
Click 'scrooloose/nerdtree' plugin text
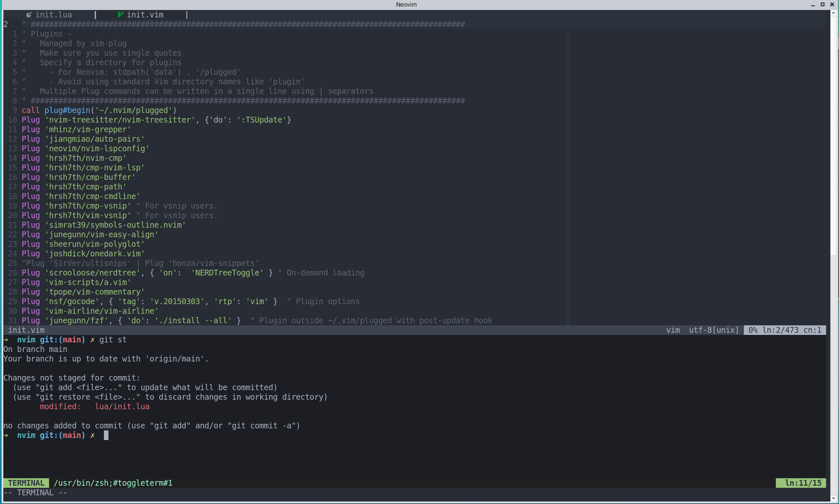click(92, 273)
